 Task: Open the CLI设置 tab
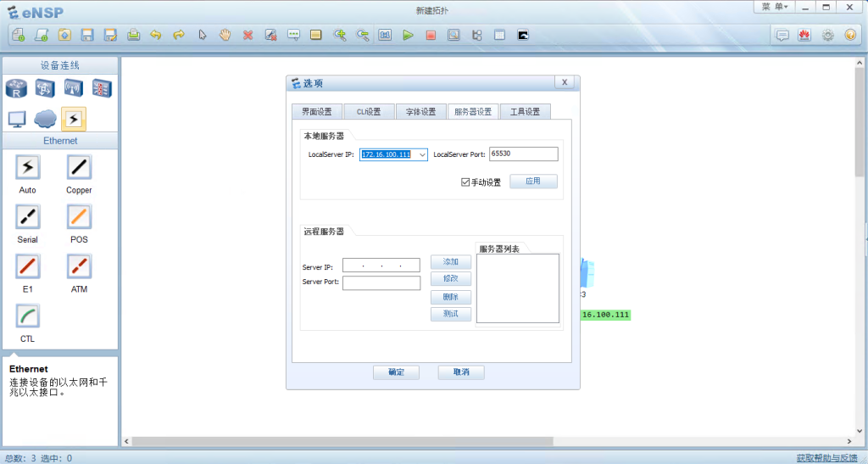[x=368, y=112]
